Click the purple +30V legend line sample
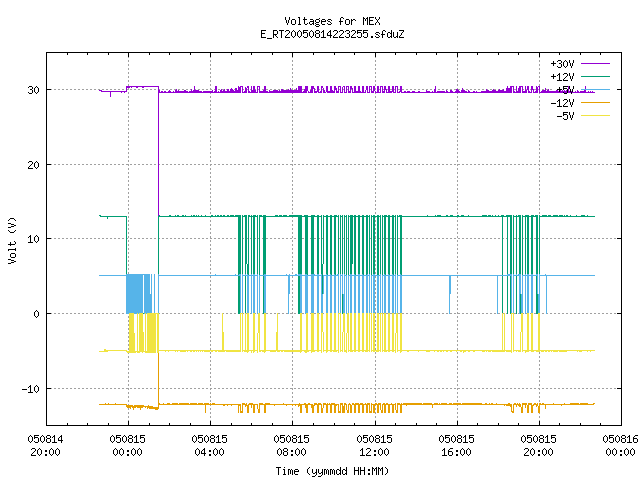Screen dimensions: 640x480 click(595, 64)
